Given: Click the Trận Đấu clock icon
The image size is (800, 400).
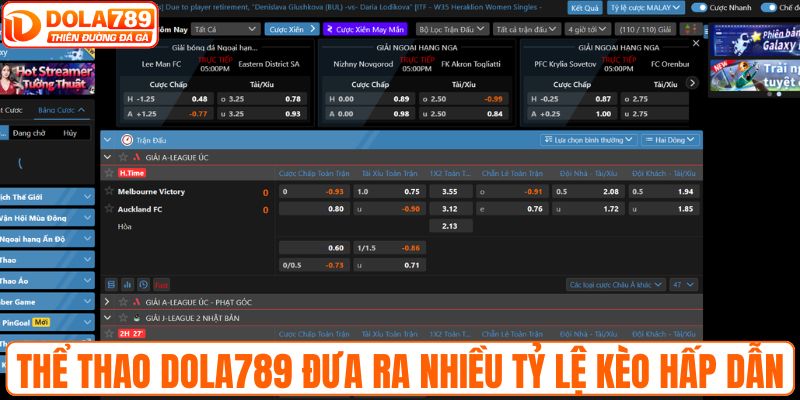Looking at the screenshot, I should tap(127, 140).
